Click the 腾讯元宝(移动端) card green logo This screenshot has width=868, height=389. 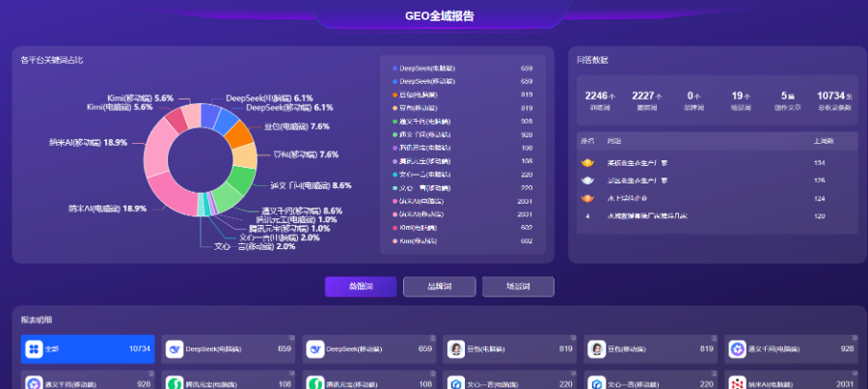tap(315, 384)
